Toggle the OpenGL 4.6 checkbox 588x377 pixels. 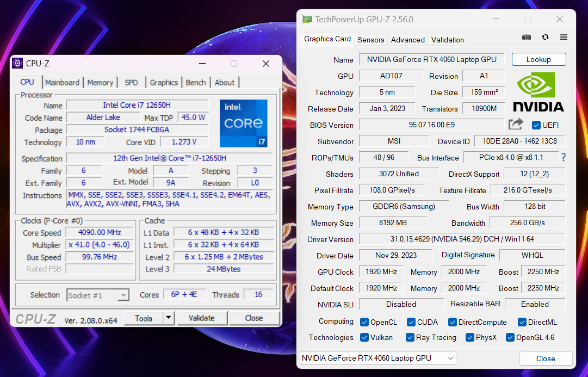click(x=510, y=337)
